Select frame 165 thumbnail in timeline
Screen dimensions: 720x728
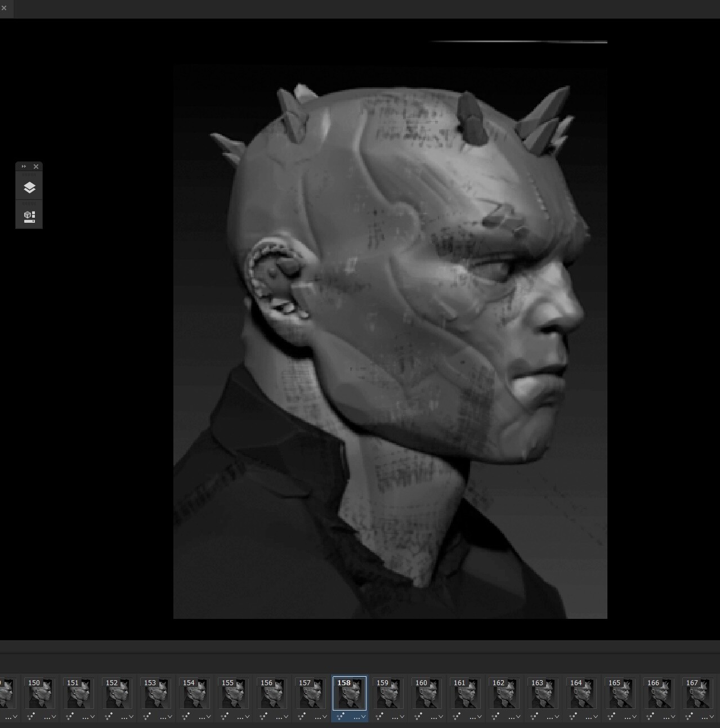[620, 693]
